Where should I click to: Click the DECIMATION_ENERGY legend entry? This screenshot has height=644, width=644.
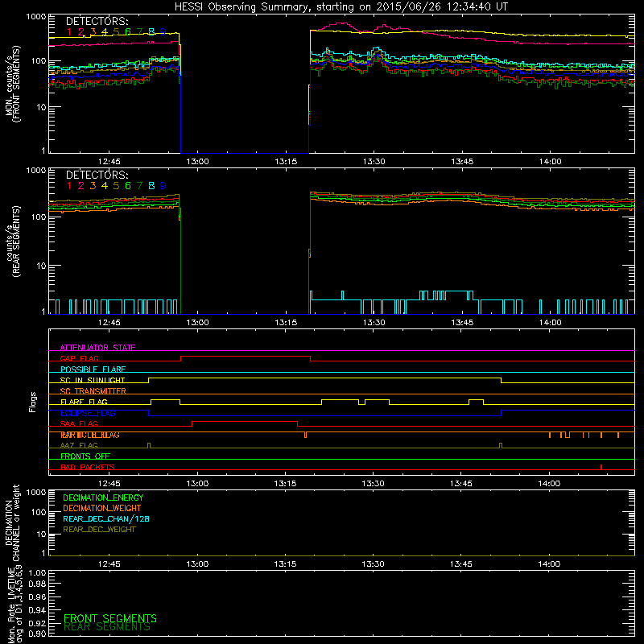(103, 497)
